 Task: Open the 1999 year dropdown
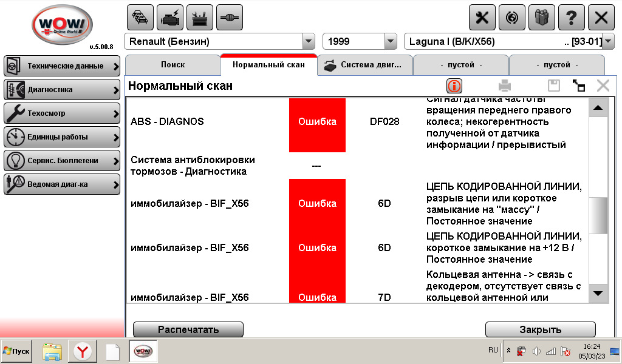391,41
